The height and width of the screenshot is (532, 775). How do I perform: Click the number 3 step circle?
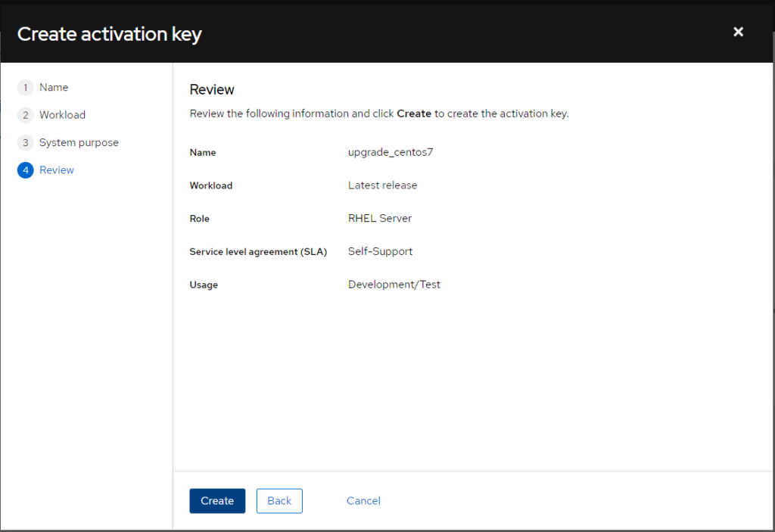(25, 143)
